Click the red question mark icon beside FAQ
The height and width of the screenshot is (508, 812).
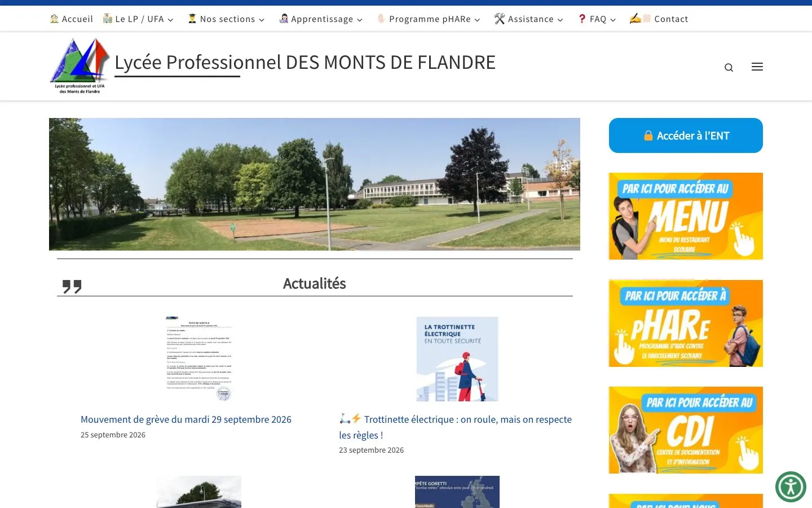582,19
